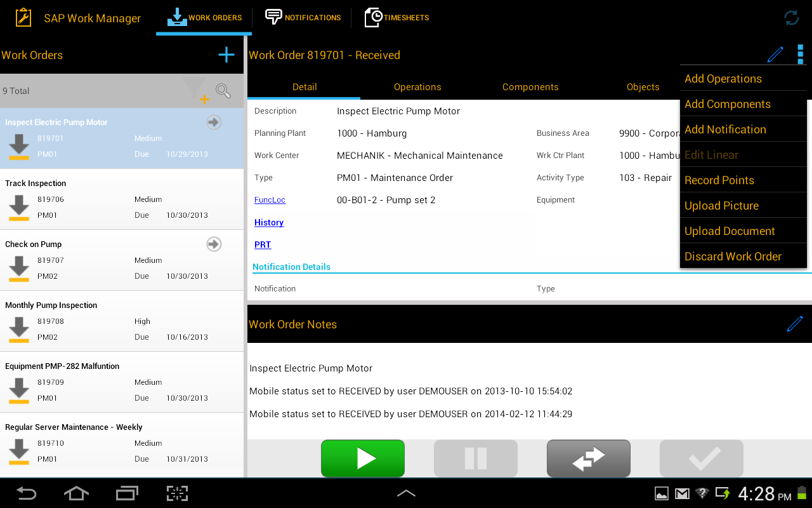Tap the sync refresh icon

click(x=792, y=18)
